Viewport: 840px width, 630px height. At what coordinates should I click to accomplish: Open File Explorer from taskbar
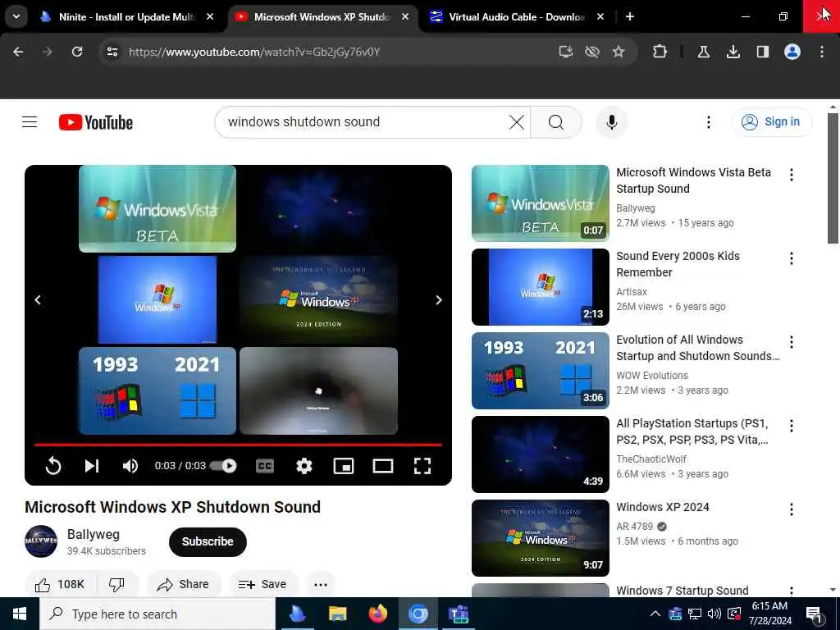point(337,614)
